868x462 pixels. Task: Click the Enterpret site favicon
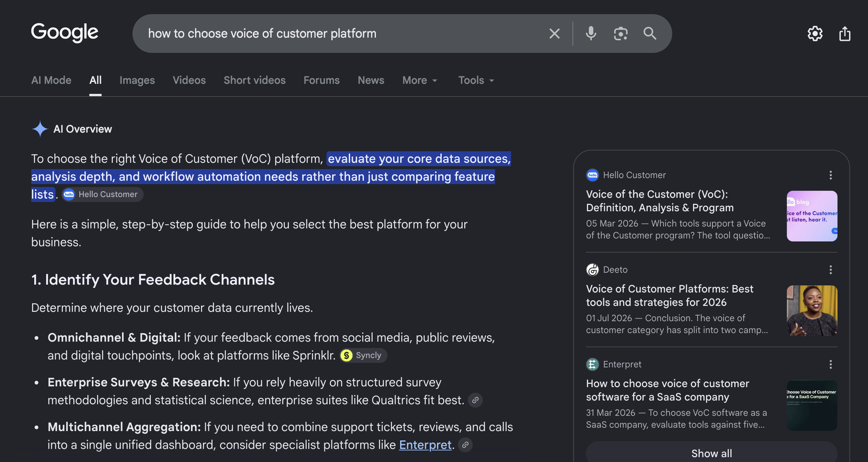(592, 364)
